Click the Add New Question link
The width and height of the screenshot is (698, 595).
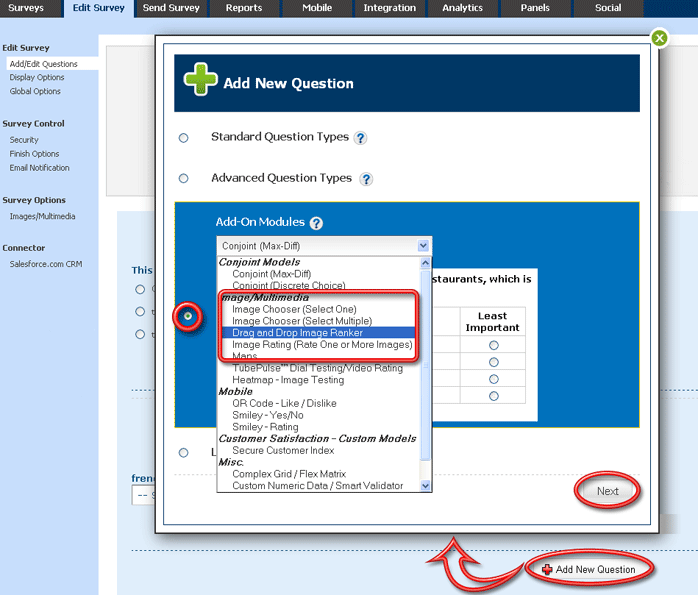coord(595,569)
